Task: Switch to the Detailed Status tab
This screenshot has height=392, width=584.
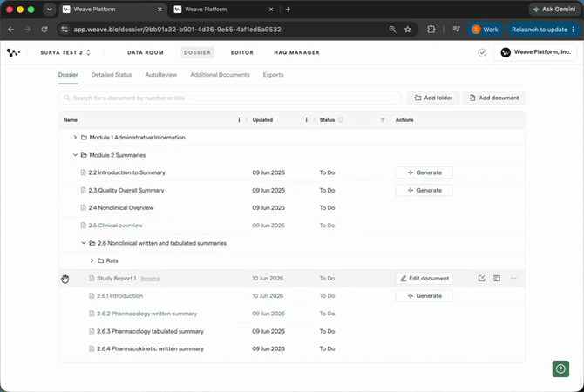Action: (x=112, y=75)
